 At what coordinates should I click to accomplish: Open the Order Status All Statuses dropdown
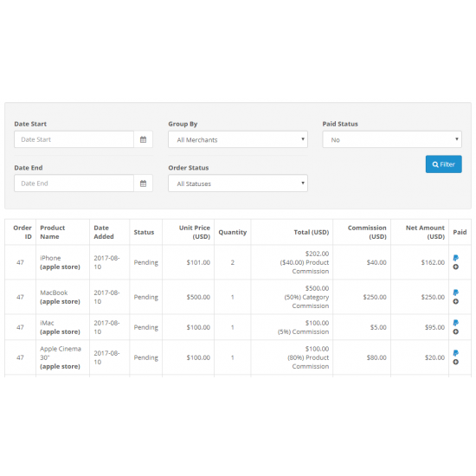(x=238, y=183)
